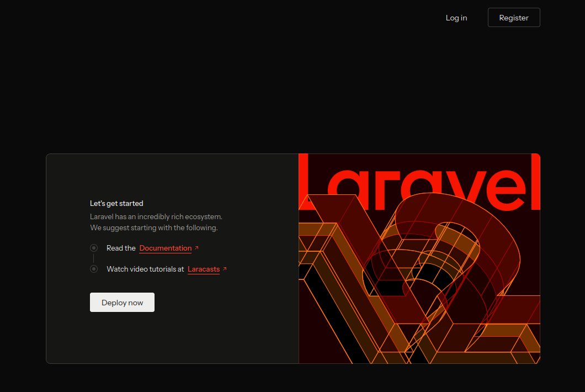Click the text "We suggest starting with the following."

(x=154, y=227)
